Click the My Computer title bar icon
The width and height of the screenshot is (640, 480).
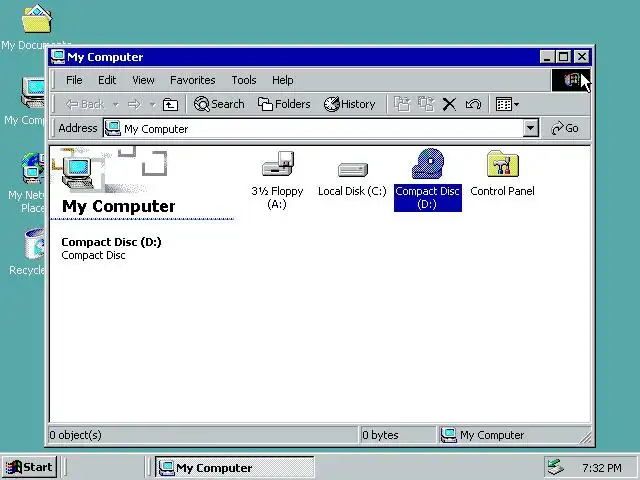point(58,57)
